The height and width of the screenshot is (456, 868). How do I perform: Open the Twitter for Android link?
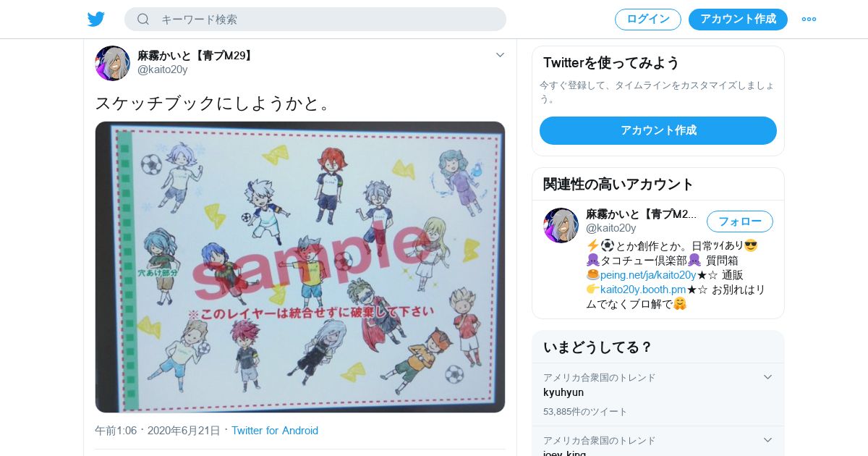tap(275, 431)
